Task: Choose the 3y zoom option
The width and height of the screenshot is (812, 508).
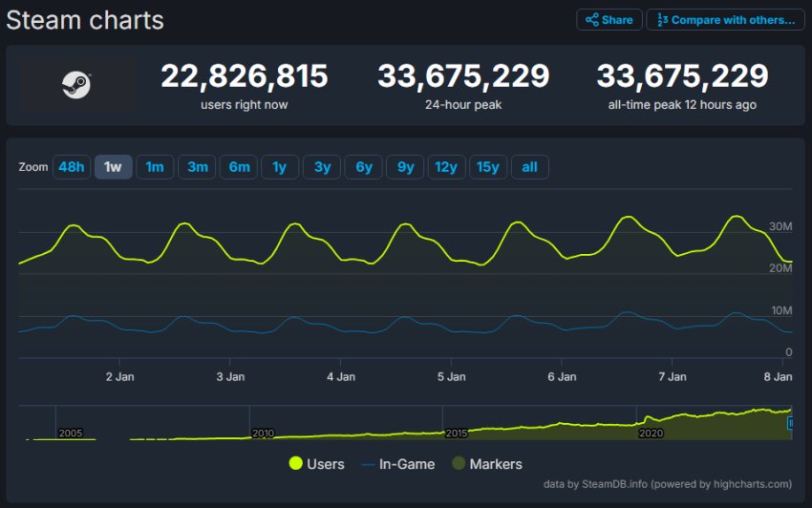Action: coord(322,167)
